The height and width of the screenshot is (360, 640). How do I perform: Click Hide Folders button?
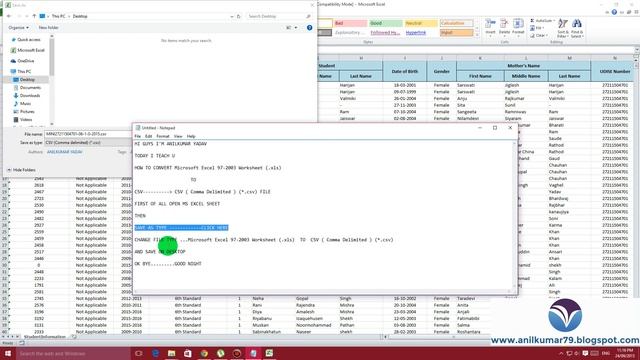tap(22, 170)
